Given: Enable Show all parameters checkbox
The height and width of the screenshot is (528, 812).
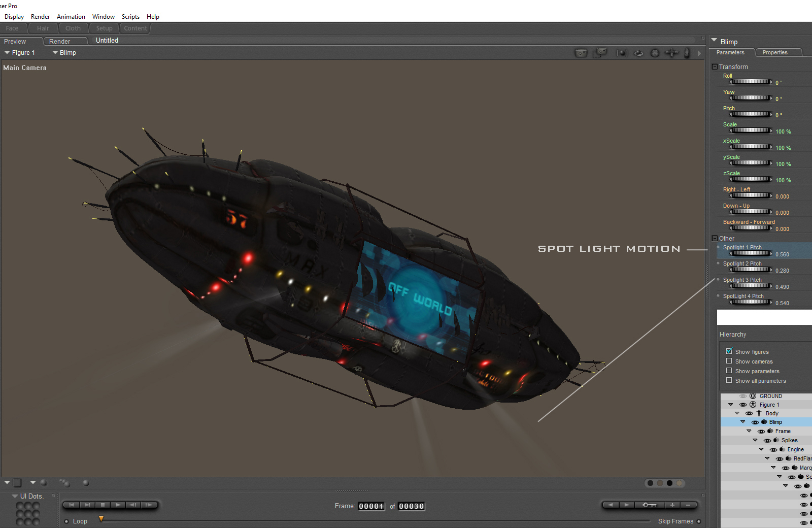Looking at the screenshot, I should click(729, 380).
